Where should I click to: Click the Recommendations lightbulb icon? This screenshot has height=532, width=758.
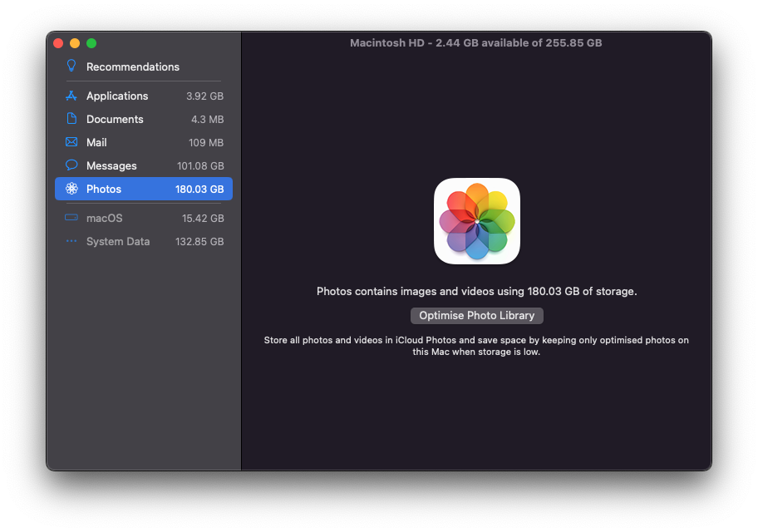(x=71, y=66)
